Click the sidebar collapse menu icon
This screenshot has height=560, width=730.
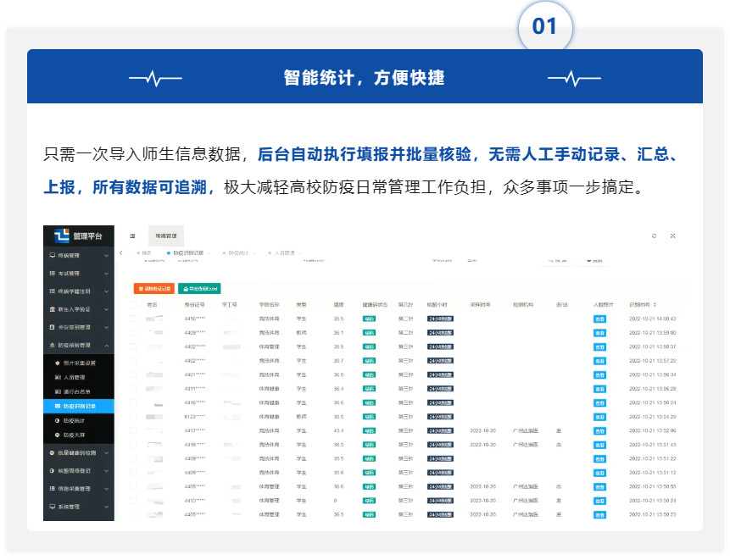(132, 236)
